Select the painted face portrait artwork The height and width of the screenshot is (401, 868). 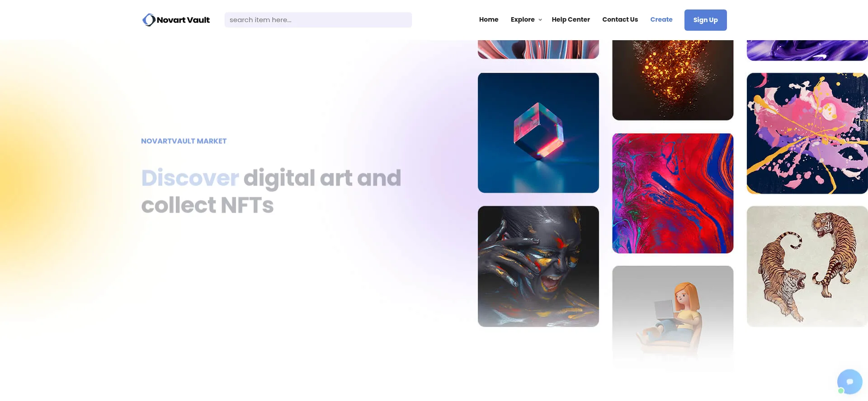(x=538, y=266)
